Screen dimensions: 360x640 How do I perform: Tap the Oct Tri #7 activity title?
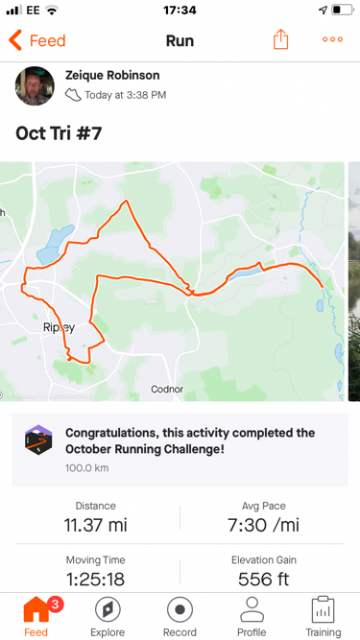pyautogui.click(x=58, y=133)
